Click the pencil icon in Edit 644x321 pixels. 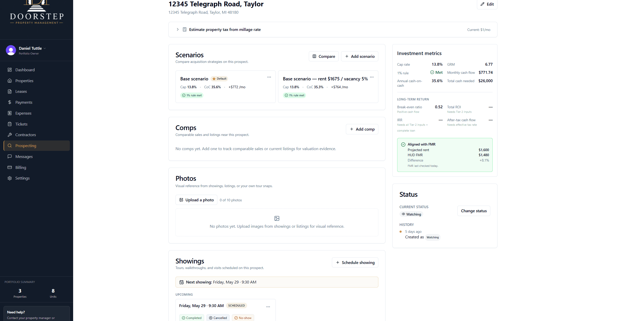click(482, 4)
